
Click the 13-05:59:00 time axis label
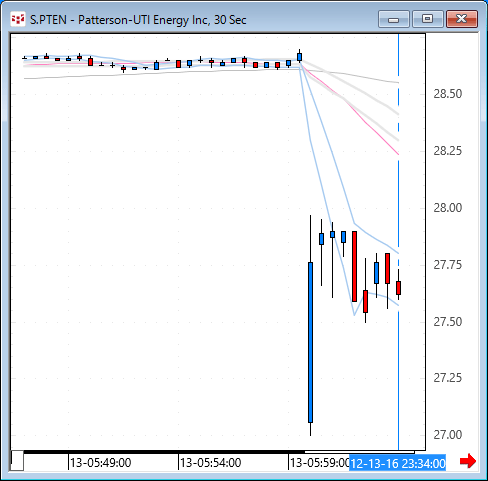coord(319,463)
